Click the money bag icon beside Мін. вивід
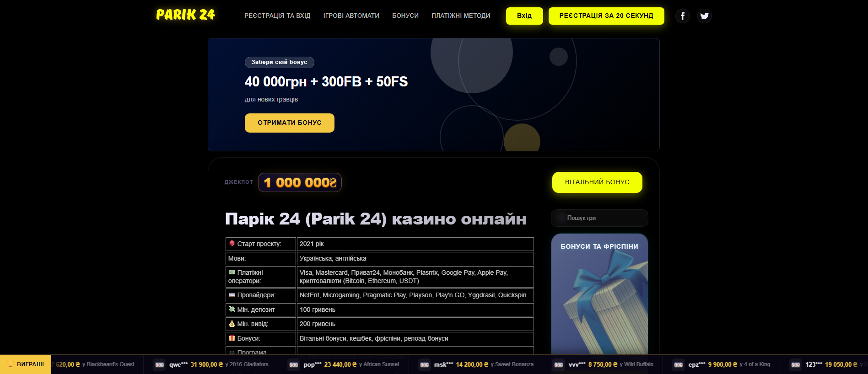Viewport: 868px width, 374px height. click(232, 324)
